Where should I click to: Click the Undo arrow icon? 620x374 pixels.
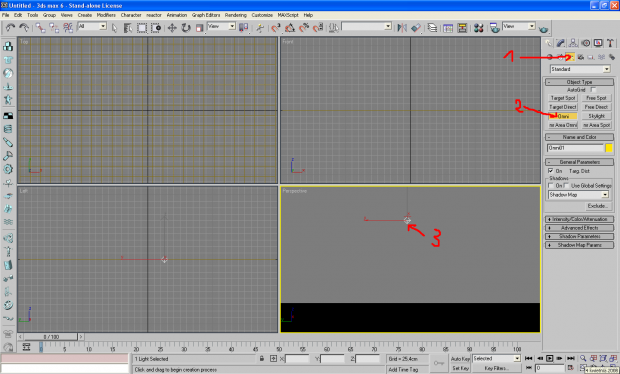pyautogui.click(x=10, y=28)
